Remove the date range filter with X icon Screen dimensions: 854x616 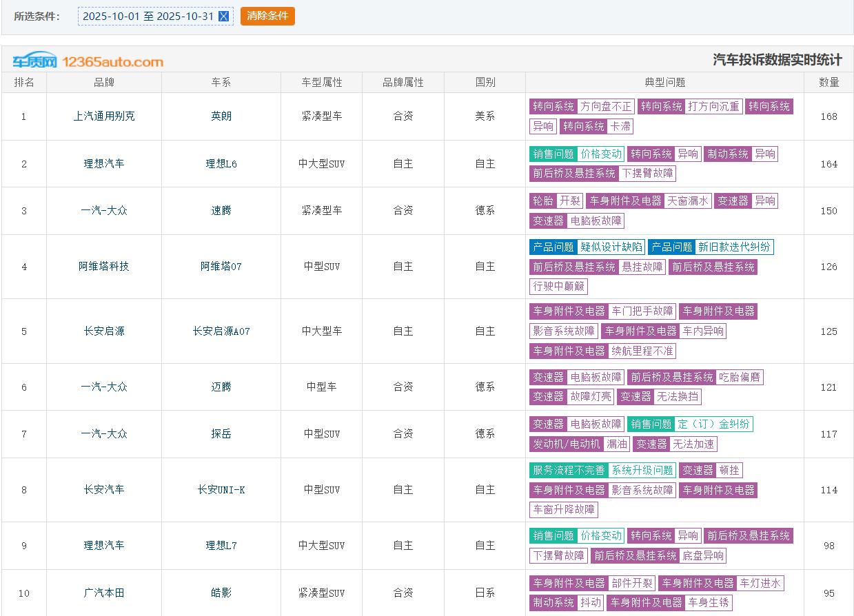(223, 16)
